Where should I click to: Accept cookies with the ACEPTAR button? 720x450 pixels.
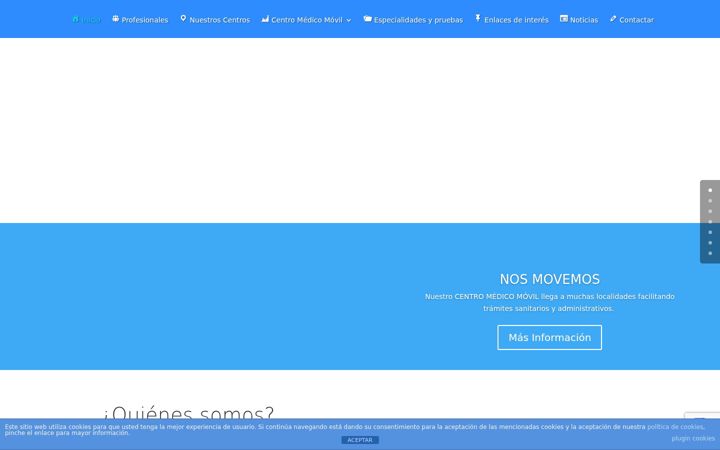[360, 440]
